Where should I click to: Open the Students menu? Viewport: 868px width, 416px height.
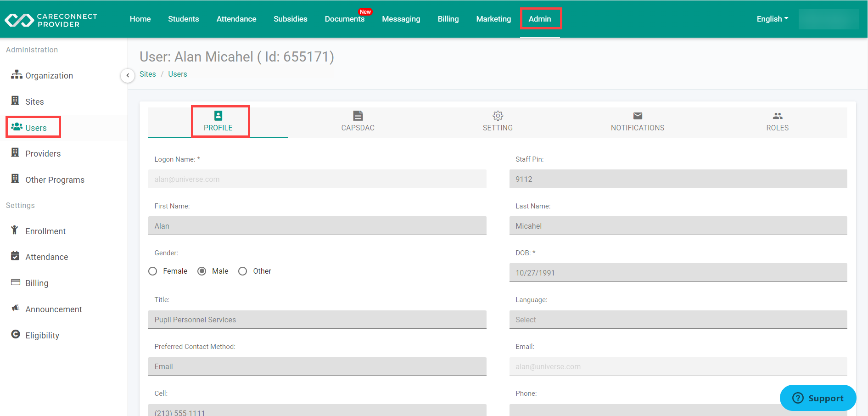click(184, 19)
